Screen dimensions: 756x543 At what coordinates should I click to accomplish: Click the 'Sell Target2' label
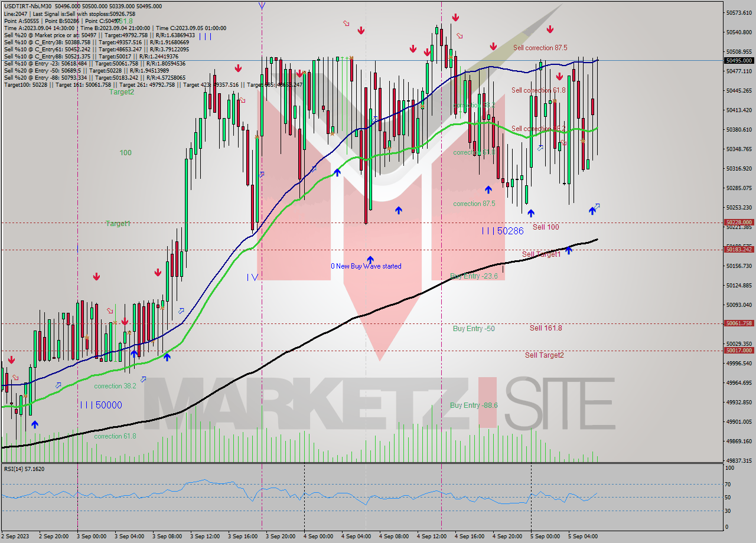[545, 355]
